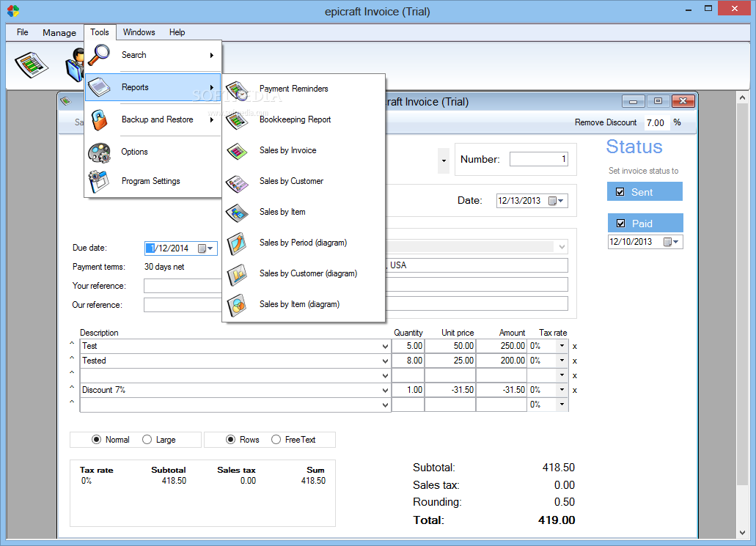Click the Paid status button label
The height and width of the screenshot is (546, 756).
click(x=642, y=224)
